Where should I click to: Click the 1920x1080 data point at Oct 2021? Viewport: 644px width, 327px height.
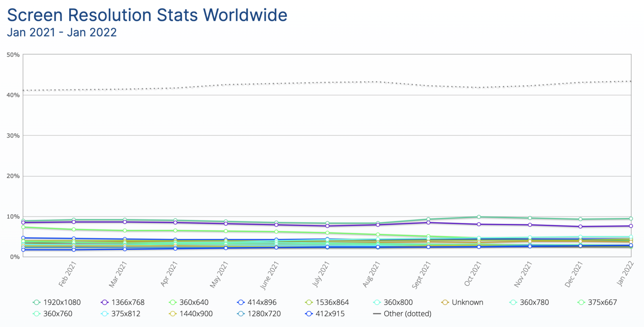tap(479, 217)
